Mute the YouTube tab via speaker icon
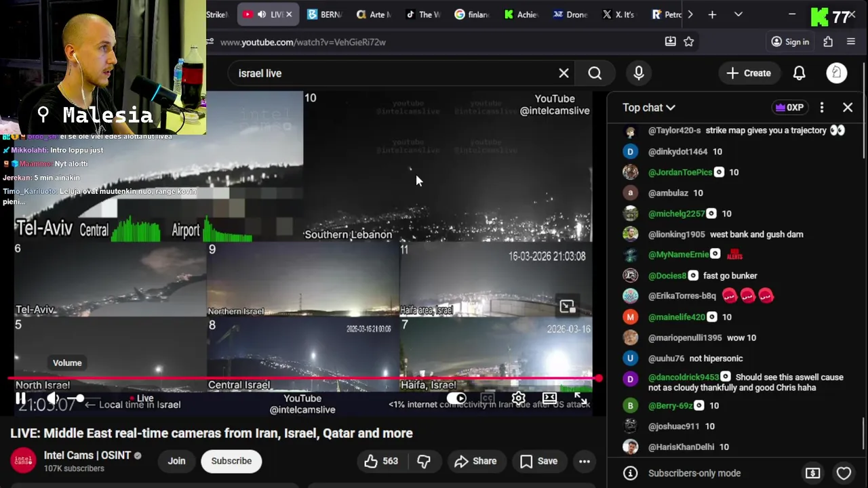Screen dimensions: 868x488 pos(262,14)
